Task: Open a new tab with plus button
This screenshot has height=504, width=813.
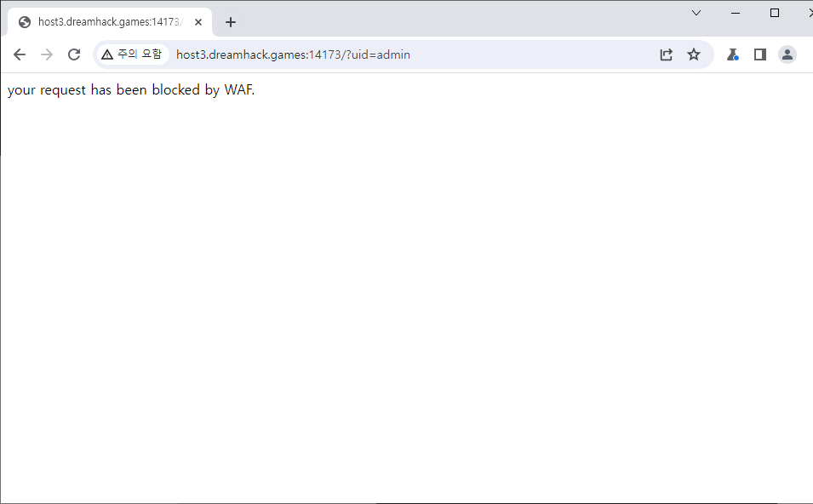Action: [231, 22]
